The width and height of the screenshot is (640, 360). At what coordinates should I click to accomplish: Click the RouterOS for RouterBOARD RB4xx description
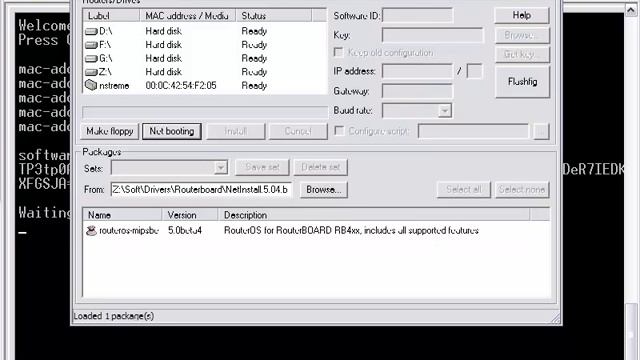coord(351,231)
